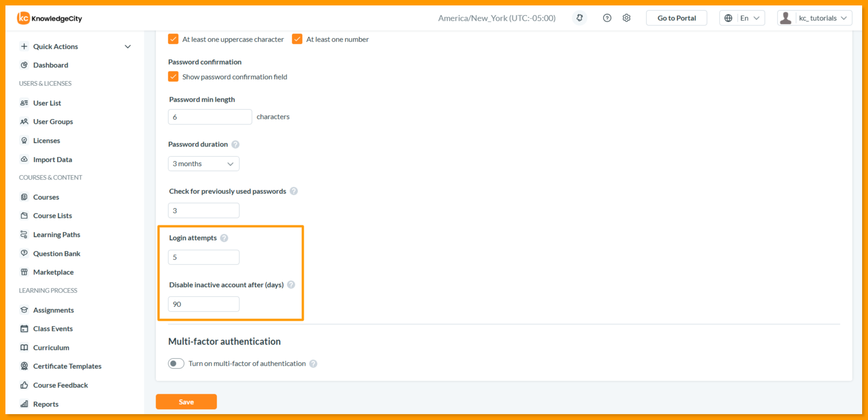
Task: Click the Licenses sidebar icon
Action: click(x=24, y=140)
